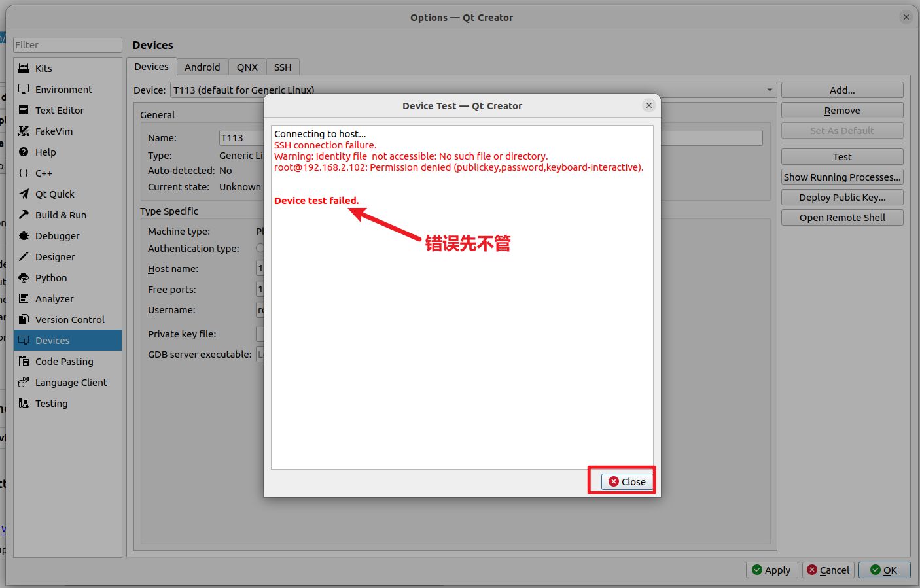Open the Kits category icon
Viewport: 920px width, 588px height.
pos(24,68)
